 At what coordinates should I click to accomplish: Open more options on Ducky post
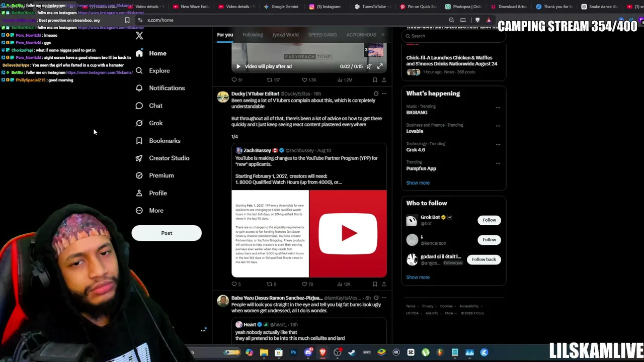[384, 94]
